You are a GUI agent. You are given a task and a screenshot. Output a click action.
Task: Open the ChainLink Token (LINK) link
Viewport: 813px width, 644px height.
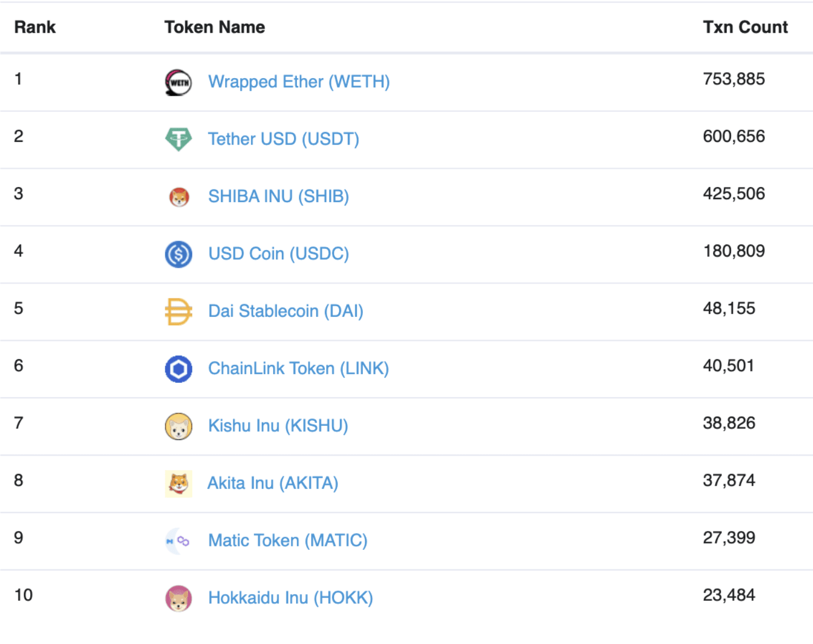(299, 368)
